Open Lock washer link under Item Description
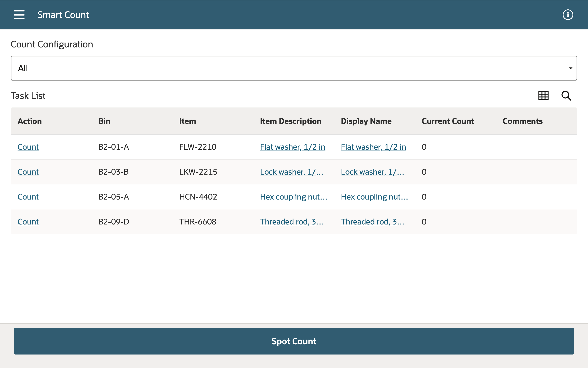This screenshot has width=588, height=368. pyautogui.click(x=292, y=172)
